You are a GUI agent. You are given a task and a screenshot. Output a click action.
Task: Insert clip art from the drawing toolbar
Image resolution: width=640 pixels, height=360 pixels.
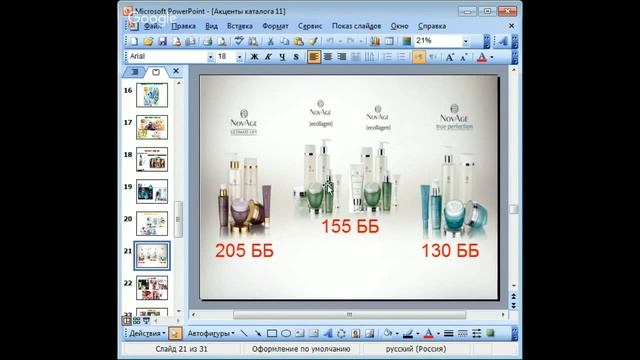356,333
